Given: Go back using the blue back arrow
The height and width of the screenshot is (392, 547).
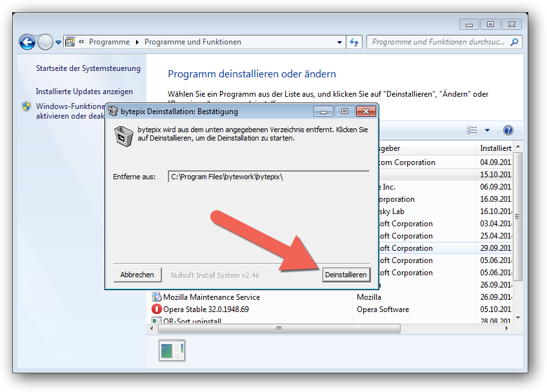Looking at the screenshot, I should click(27, 42).
